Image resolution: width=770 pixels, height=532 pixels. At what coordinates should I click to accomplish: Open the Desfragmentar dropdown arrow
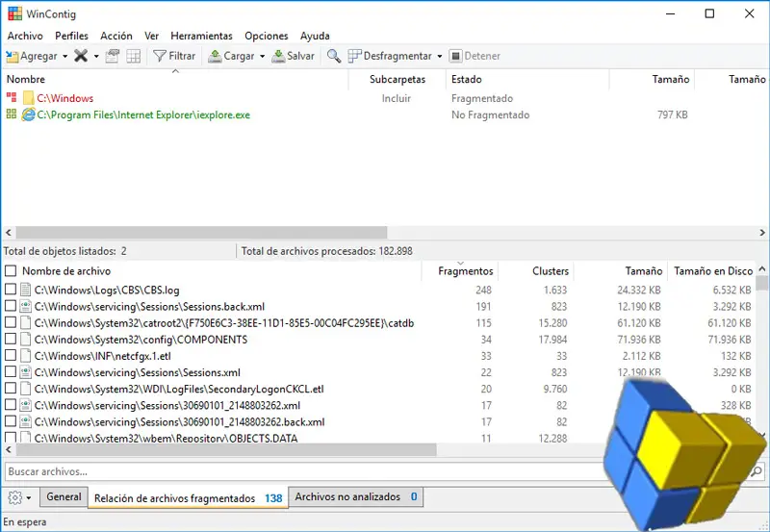(x=440, y=57)
